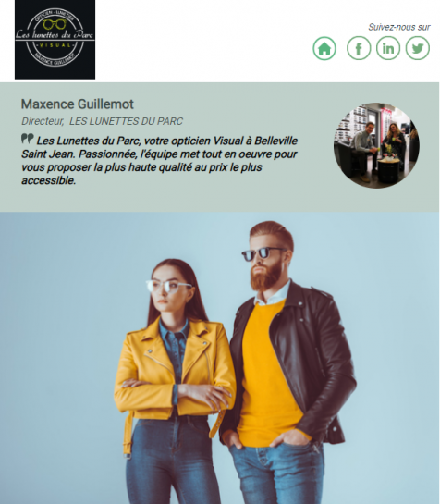The width and height of the screenshot is (440, 504).
Task: Click the woman's clear-framed glasses in the photo
Action: tap(168, 286)
